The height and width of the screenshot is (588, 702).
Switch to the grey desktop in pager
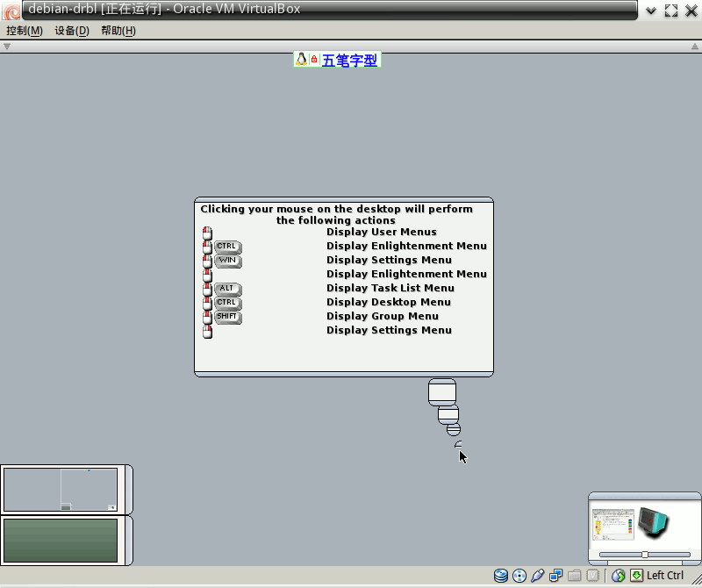[x=61, y=490]
